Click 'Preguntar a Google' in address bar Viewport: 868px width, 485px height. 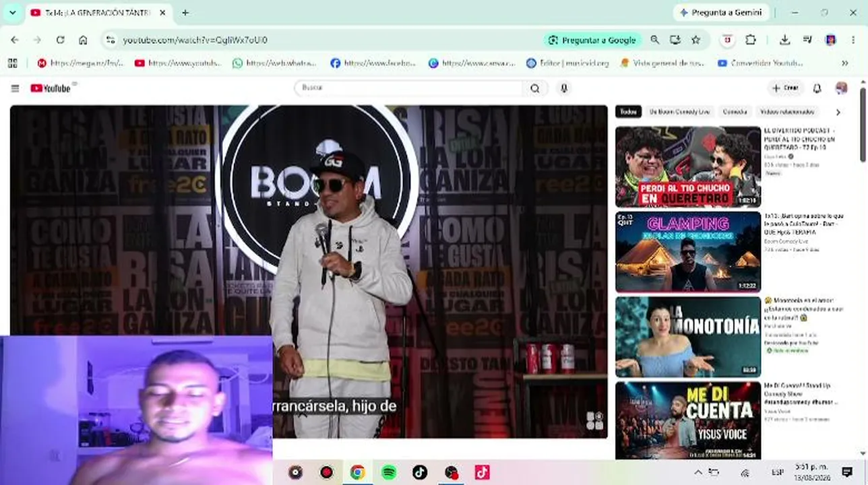(592, 40)
